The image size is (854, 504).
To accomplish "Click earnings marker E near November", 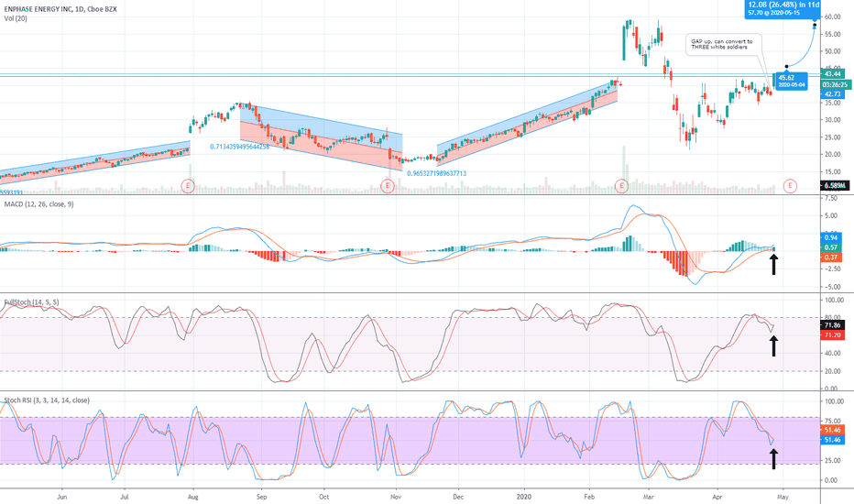I will 388,186.
